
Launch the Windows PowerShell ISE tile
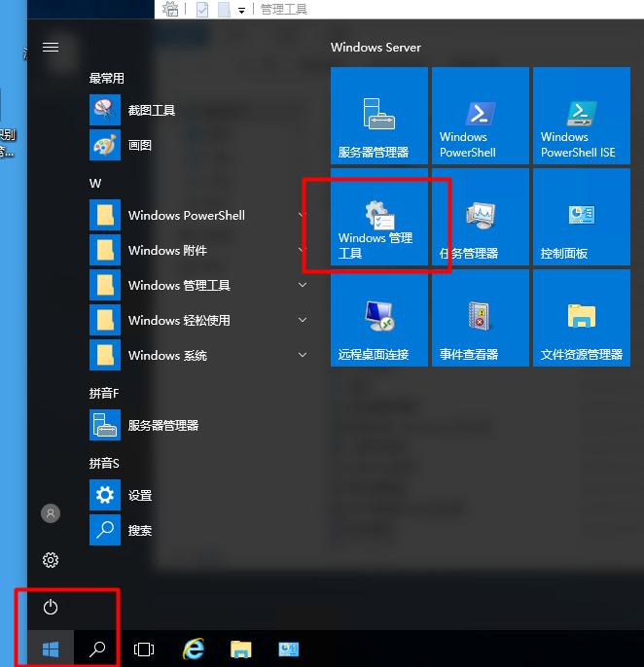(582, 116)
